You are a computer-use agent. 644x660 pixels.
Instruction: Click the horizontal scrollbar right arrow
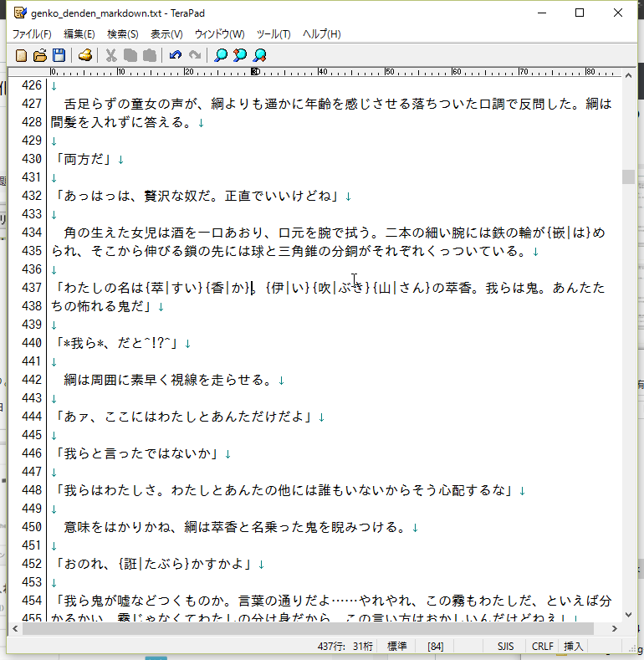point(615,628)
